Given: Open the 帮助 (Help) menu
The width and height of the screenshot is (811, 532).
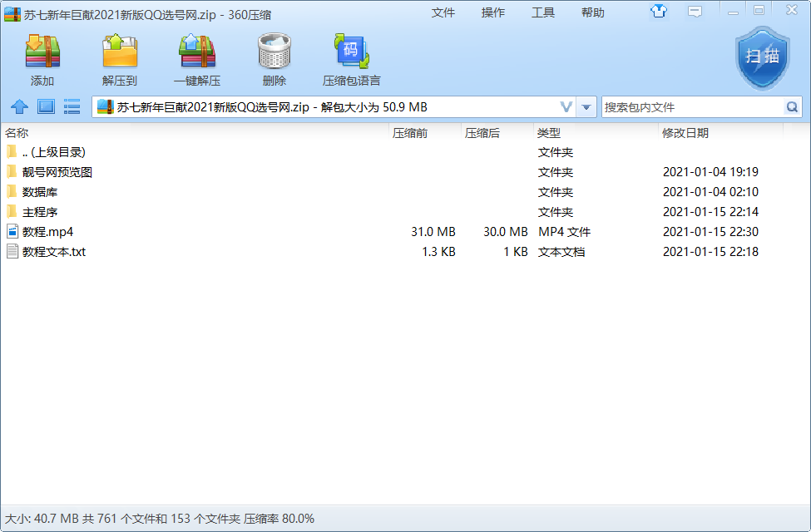Looking at the screenshot, I should point(593,12).
